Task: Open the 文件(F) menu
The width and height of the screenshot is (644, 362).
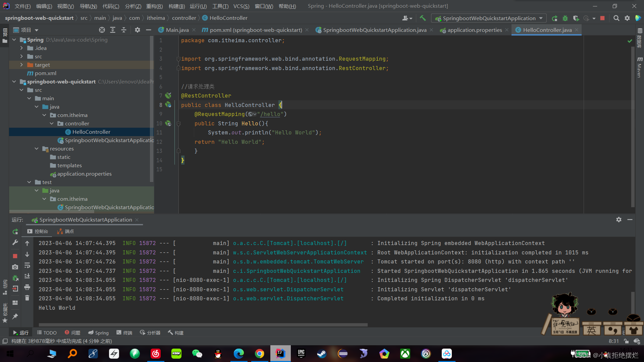Action: point(22,6)
